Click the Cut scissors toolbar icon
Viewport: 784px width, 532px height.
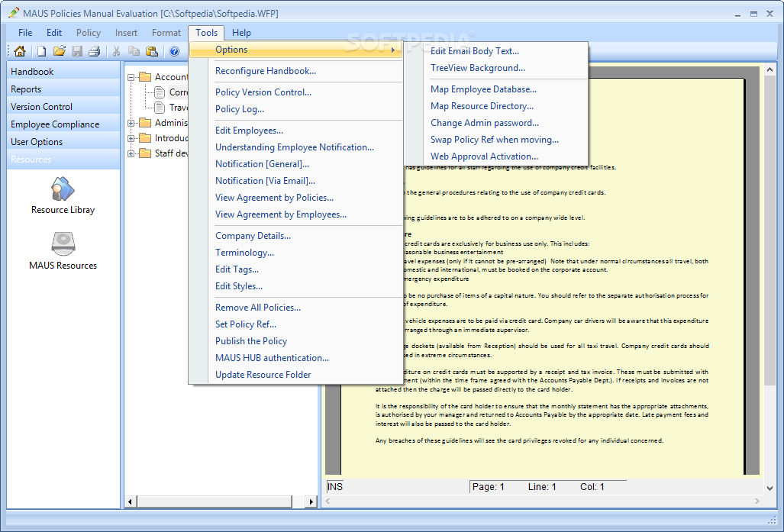[x=117, y=51]
